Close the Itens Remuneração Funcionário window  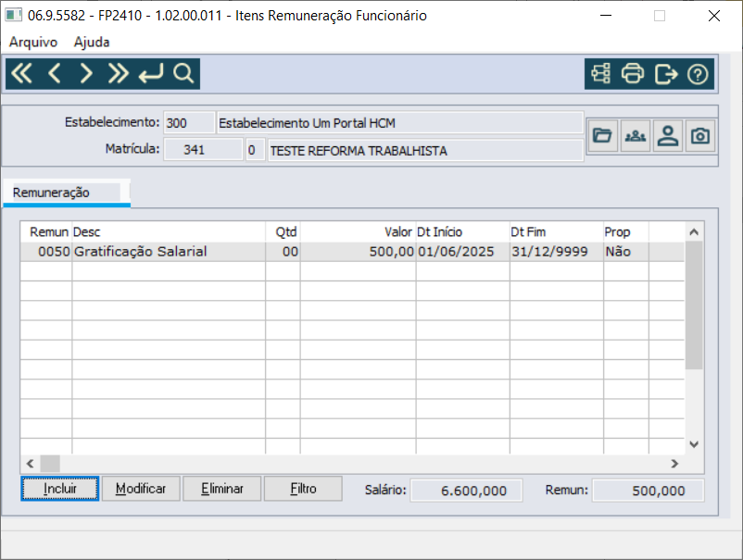click(x=714, y=16)
